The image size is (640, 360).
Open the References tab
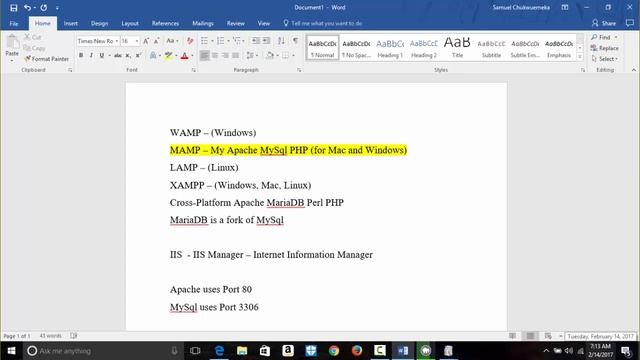point(165,23)
